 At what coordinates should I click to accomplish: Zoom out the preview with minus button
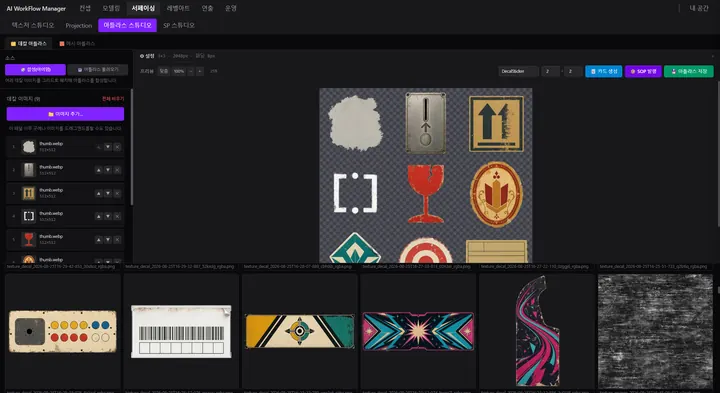point(191,71)
